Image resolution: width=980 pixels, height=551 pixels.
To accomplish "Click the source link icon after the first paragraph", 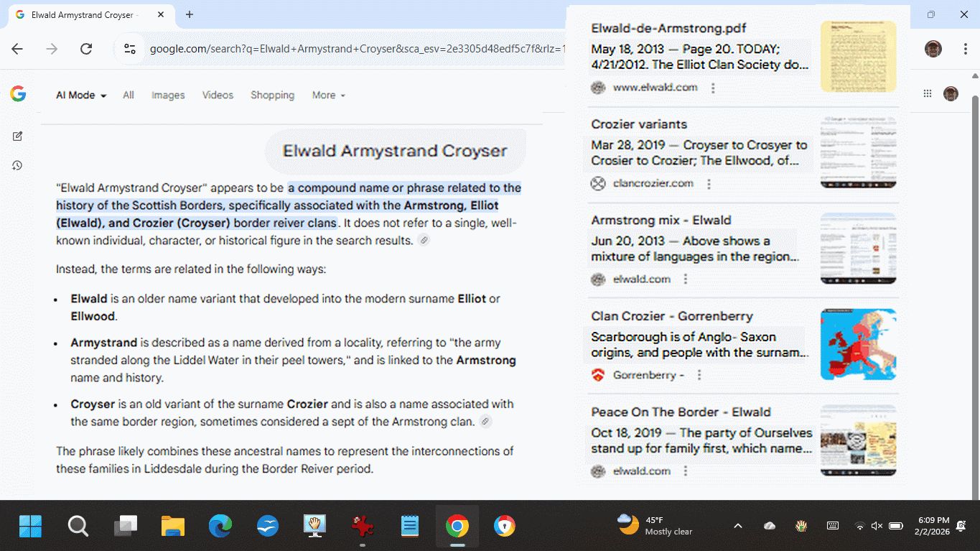I will click(424, 241).
